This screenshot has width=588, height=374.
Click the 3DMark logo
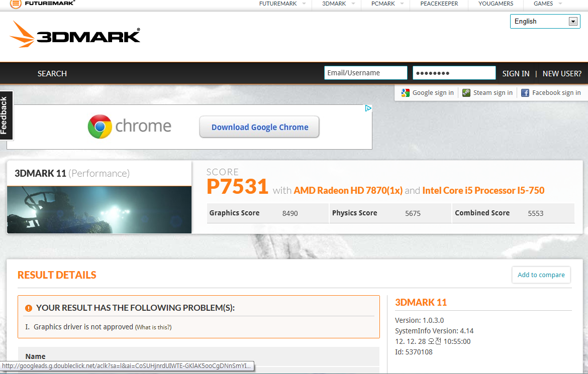point(75,35)
